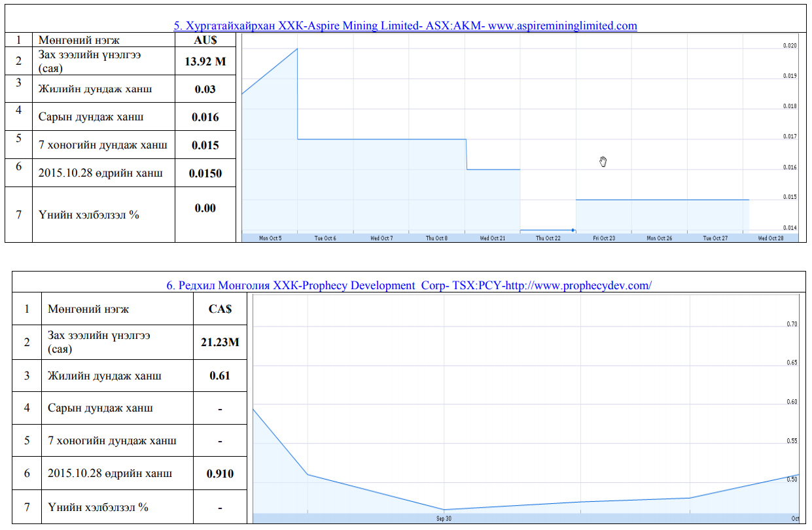Click the 0.70 y-axis label on Prophecy chart
The height and width of the screenshot is (530, 812).
(792, 325)
